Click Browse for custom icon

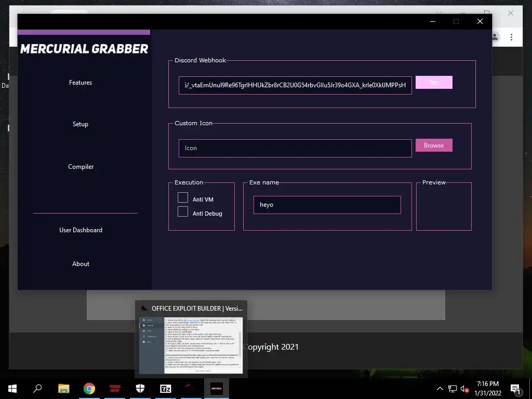tap(434, 145)
